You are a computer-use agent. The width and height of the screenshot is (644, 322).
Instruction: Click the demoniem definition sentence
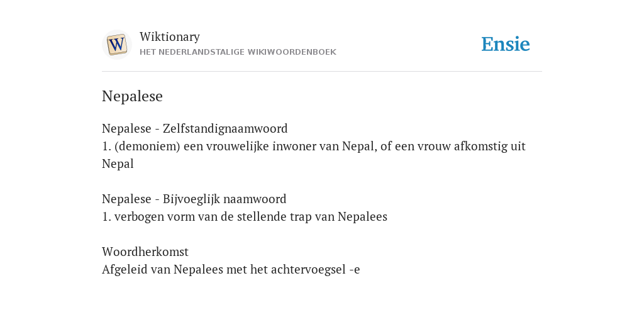click(314, 155)
